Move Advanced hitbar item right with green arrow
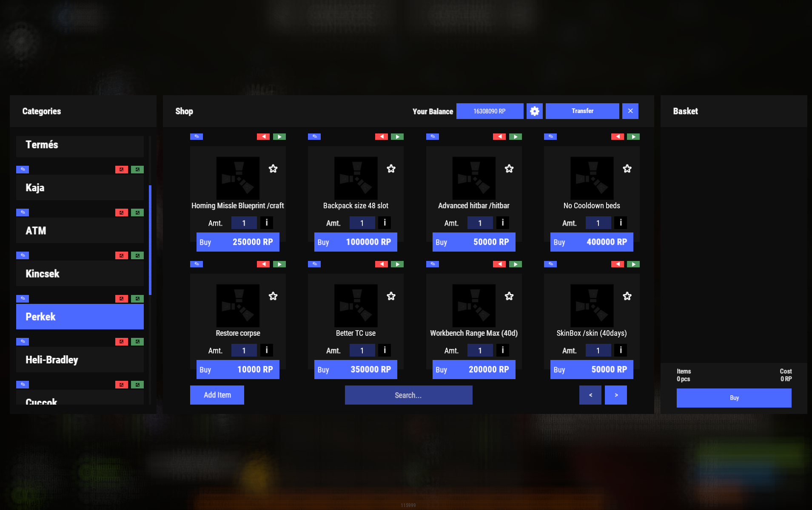The height and width of the screenshot is (510, 812). [x=515, y=136]
